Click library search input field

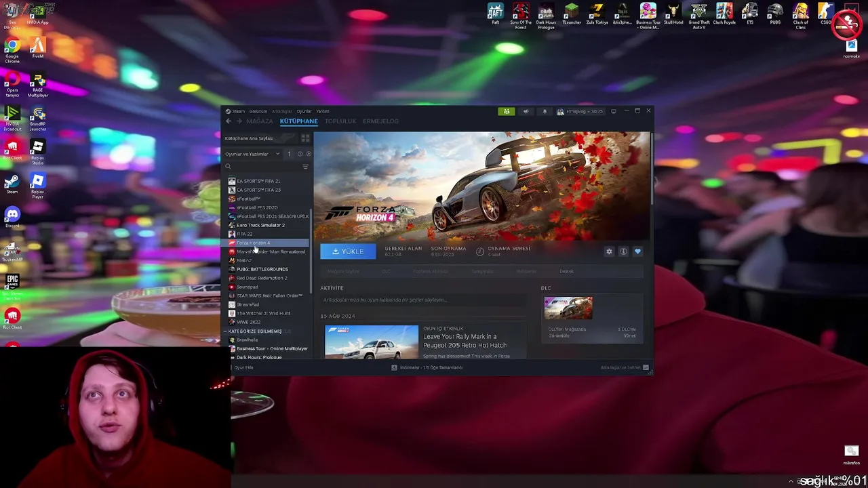263,167
